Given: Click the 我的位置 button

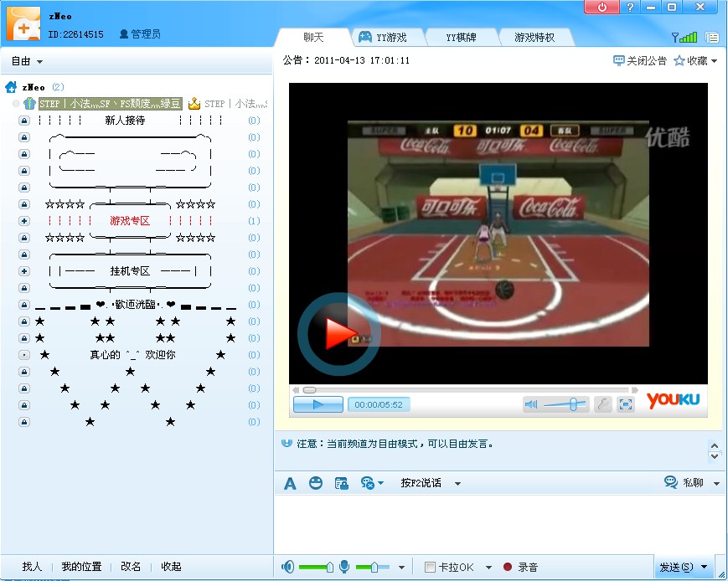Looking at the screenshot, I should (81, 566).
